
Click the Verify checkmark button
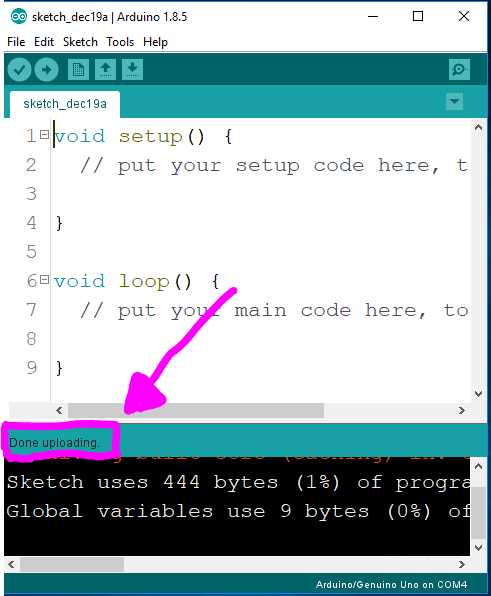coord(19,70)
